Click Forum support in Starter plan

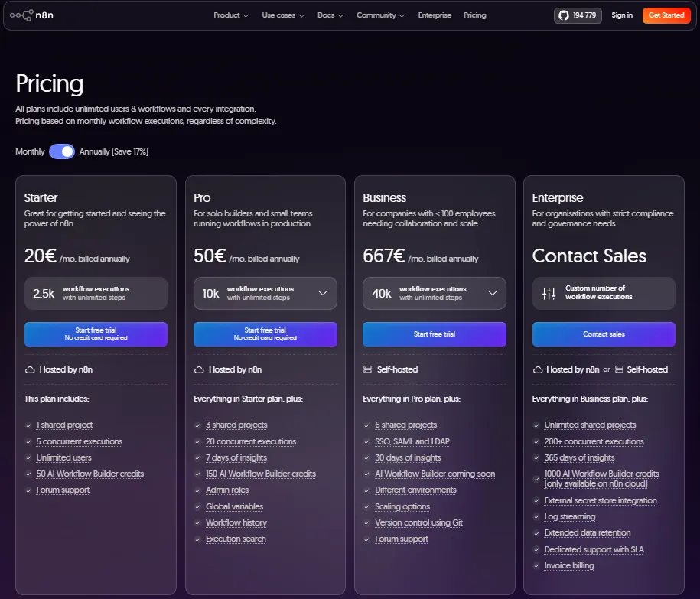click(63, 490)
